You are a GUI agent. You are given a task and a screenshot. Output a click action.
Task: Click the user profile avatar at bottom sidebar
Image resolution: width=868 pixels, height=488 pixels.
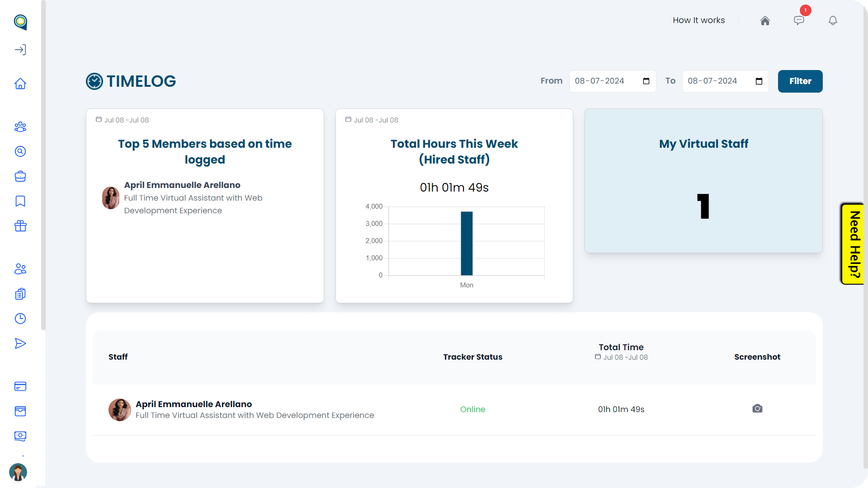[19, 472]
